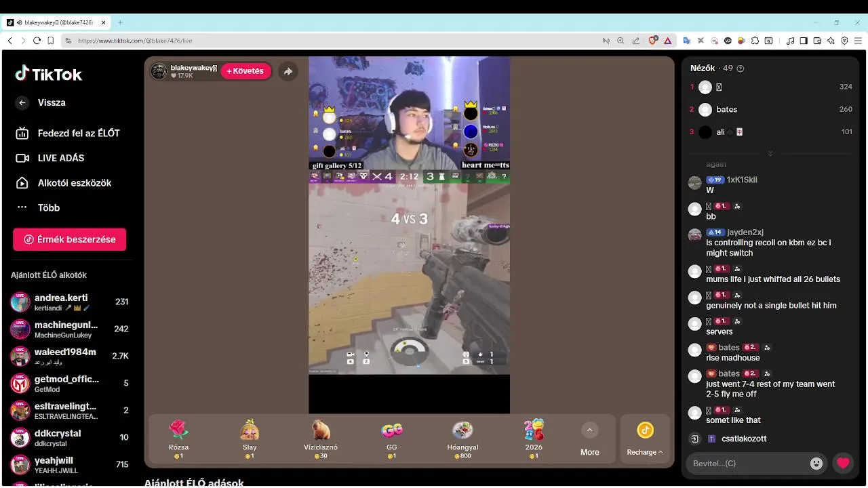The image size is (868, 488).
Task: Select top viewer ali
Action: point(770,131)
